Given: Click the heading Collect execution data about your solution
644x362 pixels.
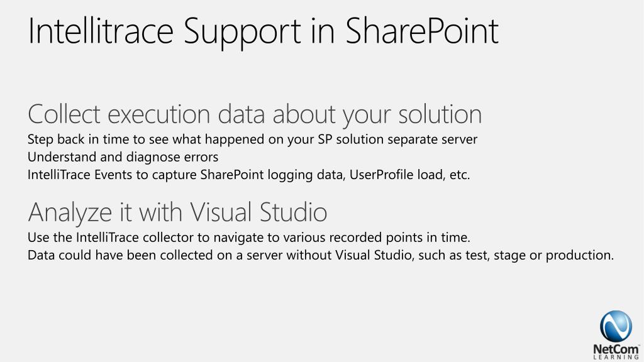Looking at the screenshot, I should pyautogui.click(x=255, y=115).
